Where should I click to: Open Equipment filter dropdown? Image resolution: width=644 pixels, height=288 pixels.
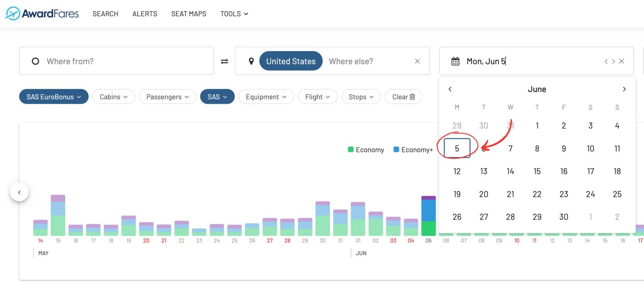coord(266,97)
